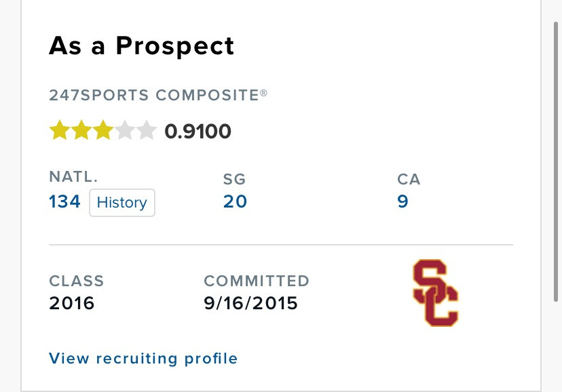
Task: Open the national ranking History button
Action: 122,203
